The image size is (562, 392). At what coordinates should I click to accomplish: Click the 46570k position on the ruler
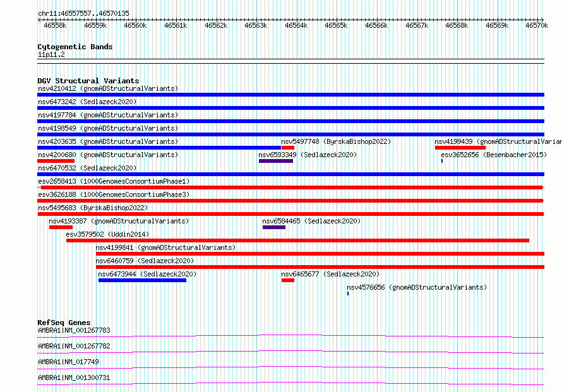(x=537, y=25)
